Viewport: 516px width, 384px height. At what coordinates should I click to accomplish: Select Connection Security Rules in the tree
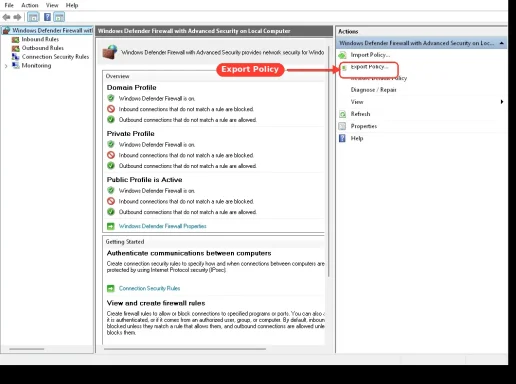click(55, 57)
